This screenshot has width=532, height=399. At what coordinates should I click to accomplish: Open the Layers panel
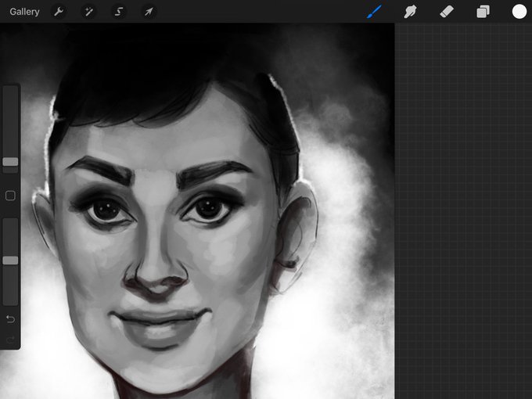tap(483, 12)
